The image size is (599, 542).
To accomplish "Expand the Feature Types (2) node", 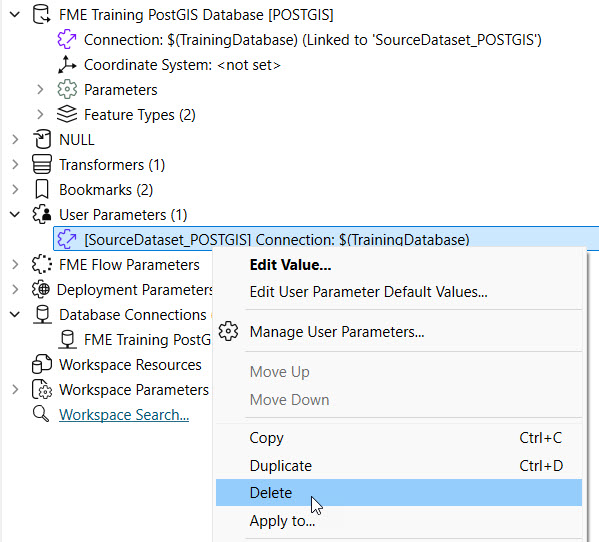I will (x=40, y=114).
